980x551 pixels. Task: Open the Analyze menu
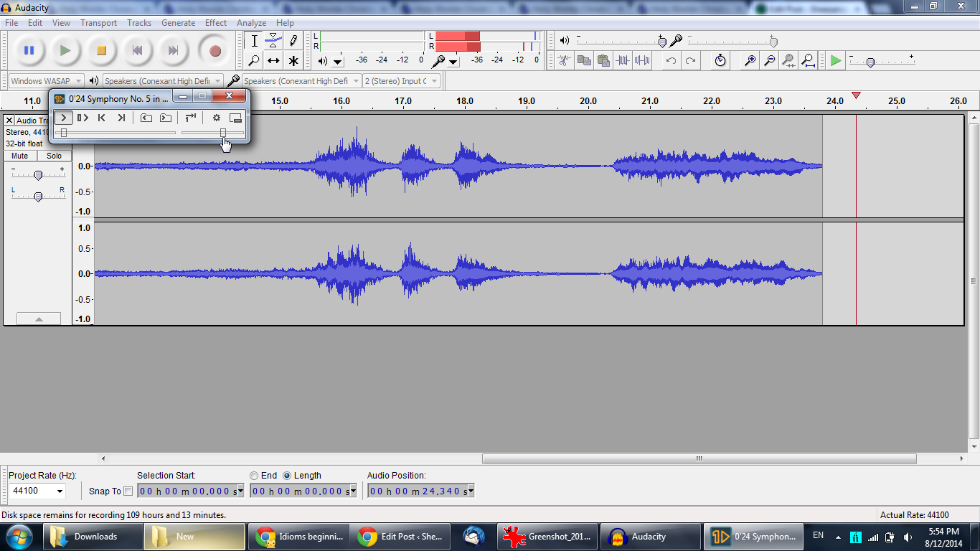[251, 23]
